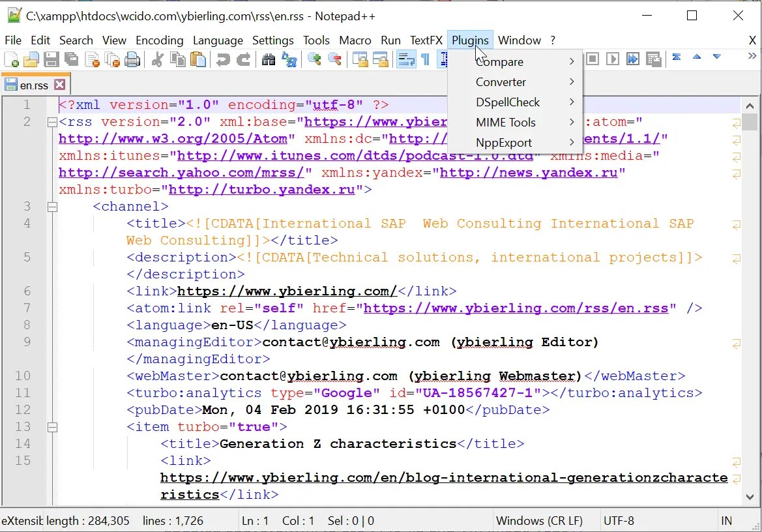Use the Paste toolbar icon

[198, 59]
